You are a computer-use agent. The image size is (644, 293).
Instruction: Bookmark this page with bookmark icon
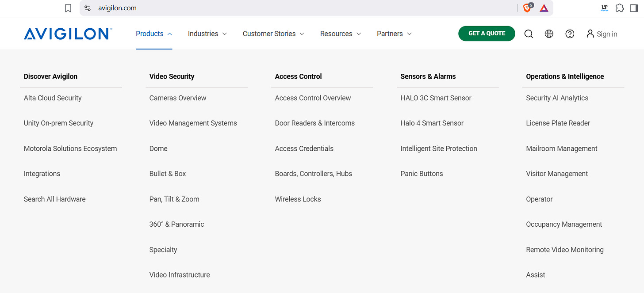[x=68, y=8]
